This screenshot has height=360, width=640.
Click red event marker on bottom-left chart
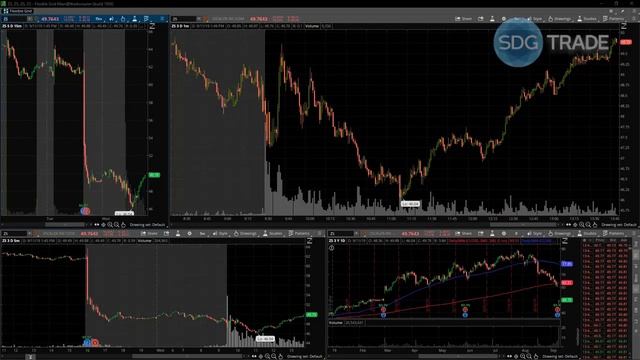(x=95, y=342)
